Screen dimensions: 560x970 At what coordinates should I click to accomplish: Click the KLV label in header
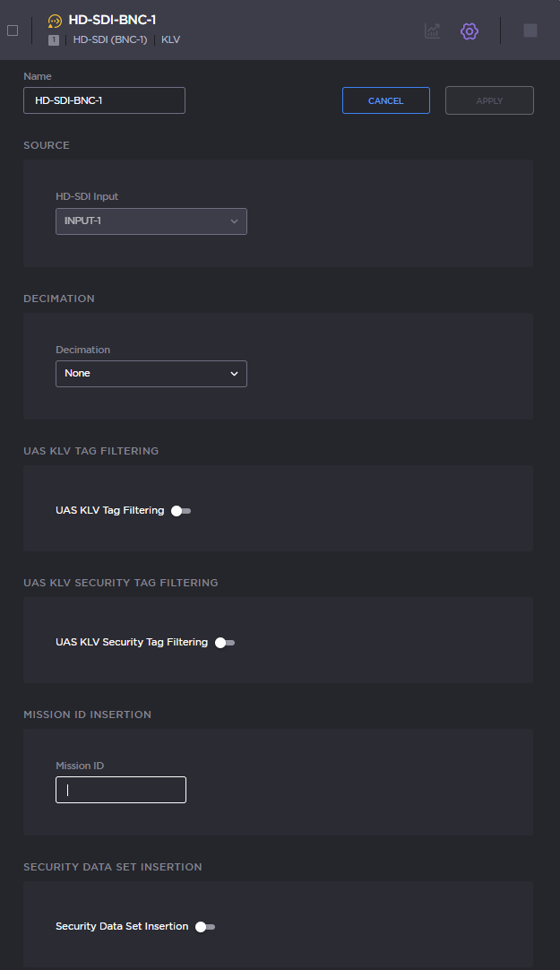(x=170, y=40)
